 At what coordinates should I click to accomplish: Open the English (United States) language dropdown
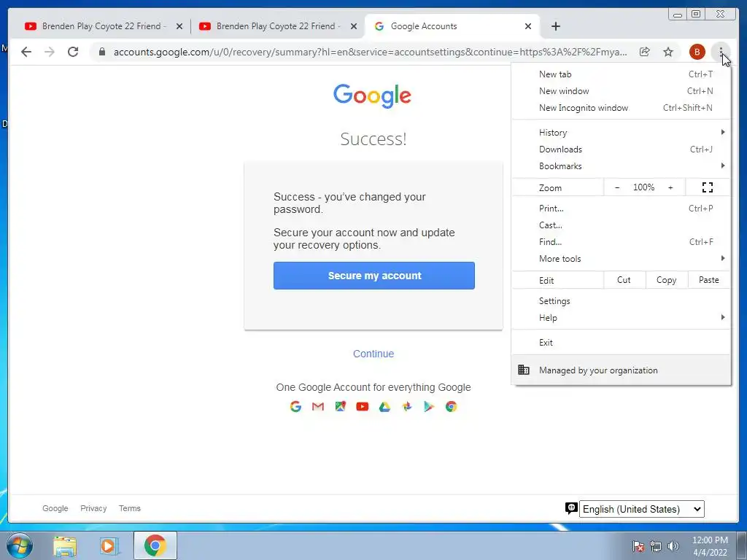[642, 508]
